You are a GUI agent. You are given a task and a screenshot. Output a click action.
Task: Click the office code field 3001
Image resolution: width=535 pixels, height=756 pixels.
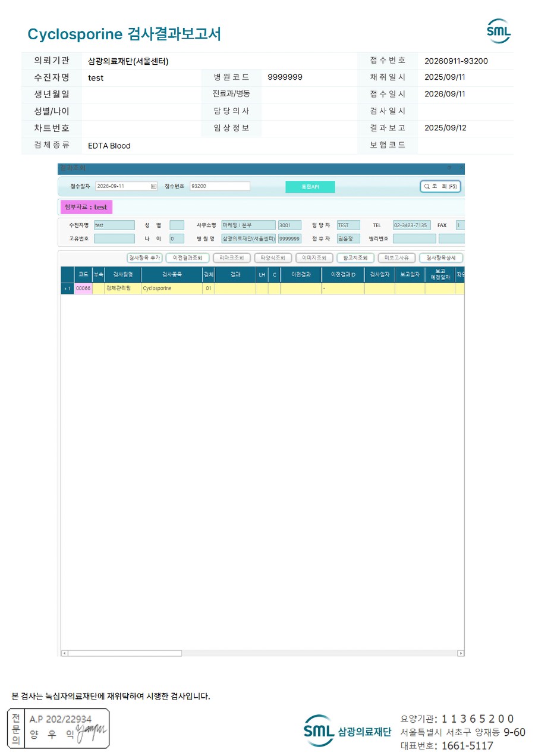[289, 225]
